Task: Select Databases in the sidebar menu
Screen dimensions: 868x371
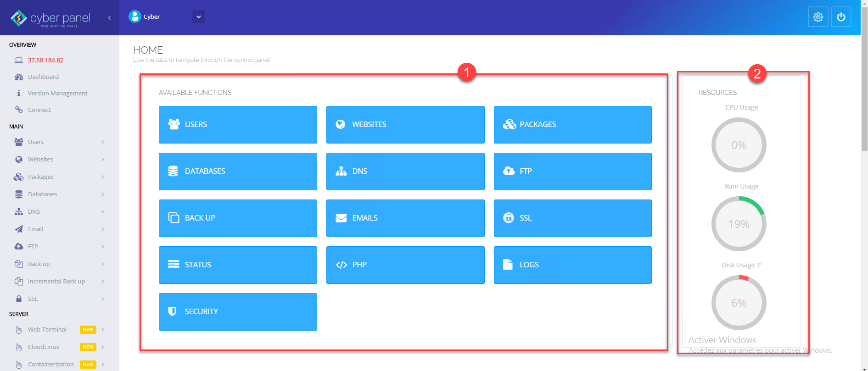Action: coord(42,194)
